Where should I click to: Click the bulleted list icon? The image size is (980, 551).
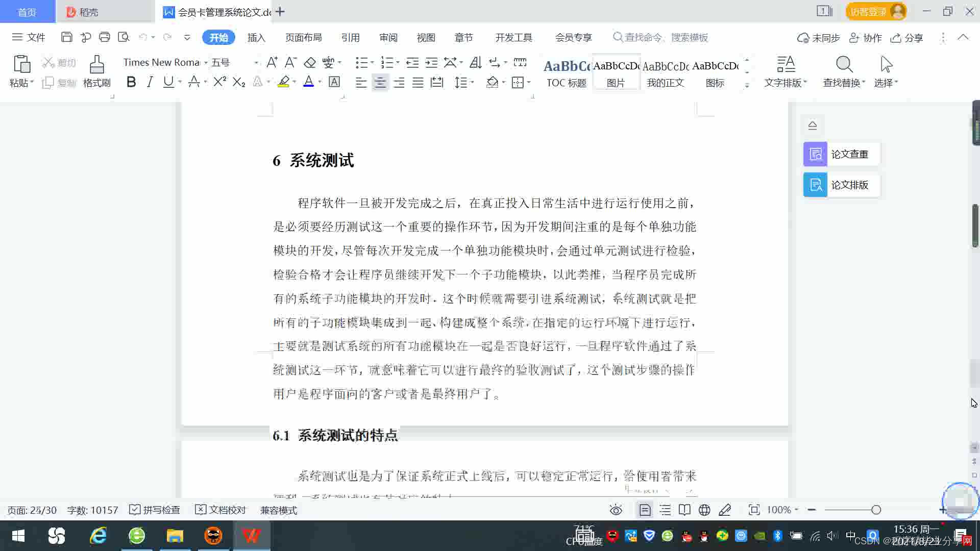(x=361, y=62)
